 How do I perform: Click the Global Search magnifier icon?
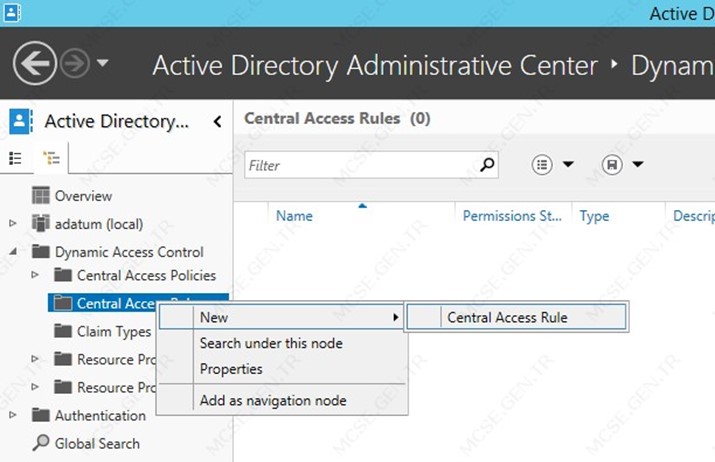41,442
